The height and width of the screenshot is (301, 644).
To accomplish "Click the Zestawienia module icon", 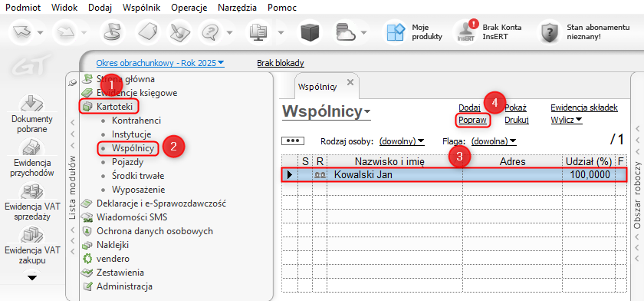I will coord(87,273).
